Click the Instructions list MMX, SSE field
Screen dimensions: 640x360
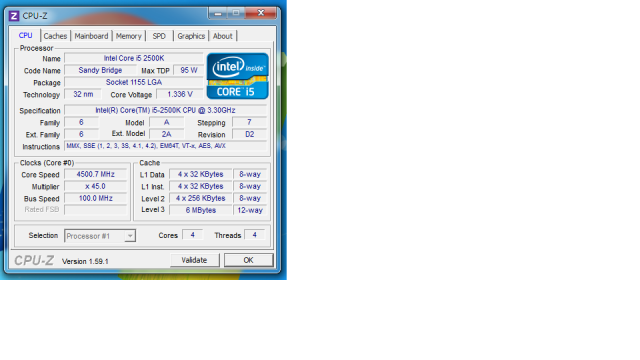pyautogui.click(x=165, y=146)
